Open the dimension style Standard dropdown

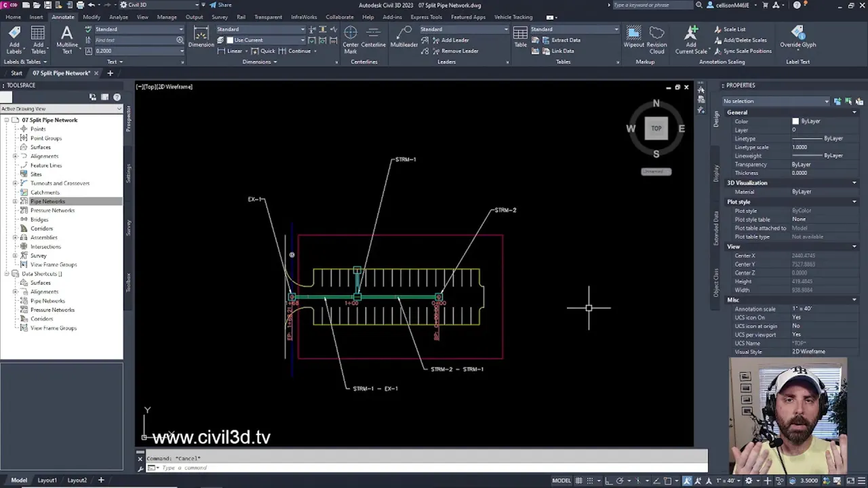(260, 29)
